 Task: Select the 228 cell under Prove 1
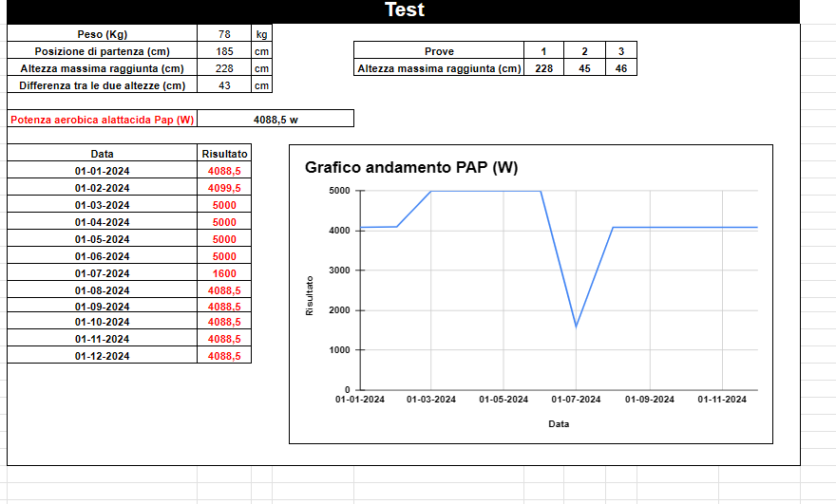tap(543, 67)
